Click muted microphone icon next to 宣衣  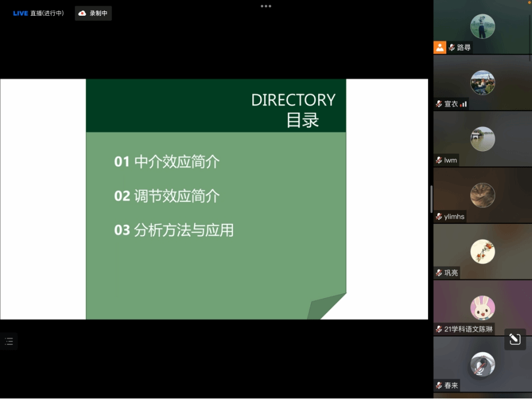pos(439,104)
